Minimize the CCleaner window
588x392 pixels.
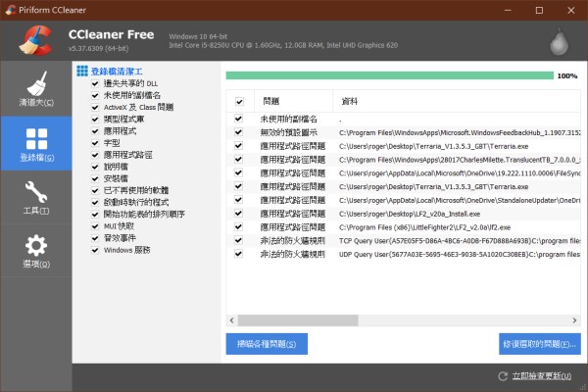(508, 10)
